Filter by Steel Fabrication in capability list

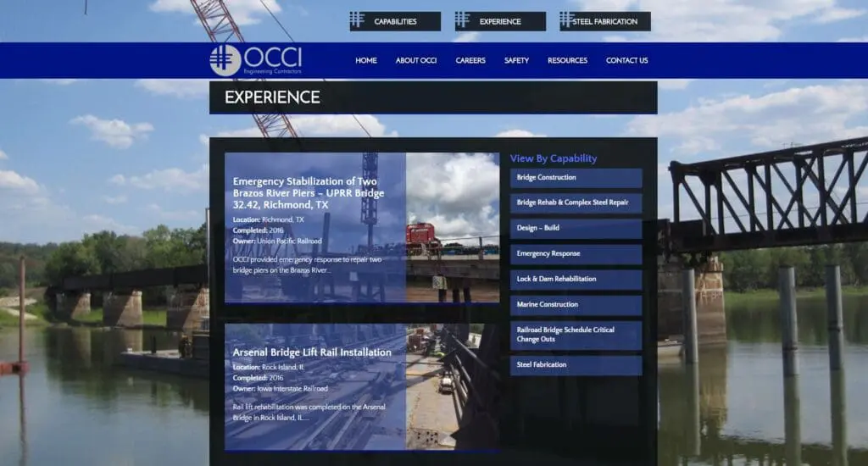click(x=576, y=365)
